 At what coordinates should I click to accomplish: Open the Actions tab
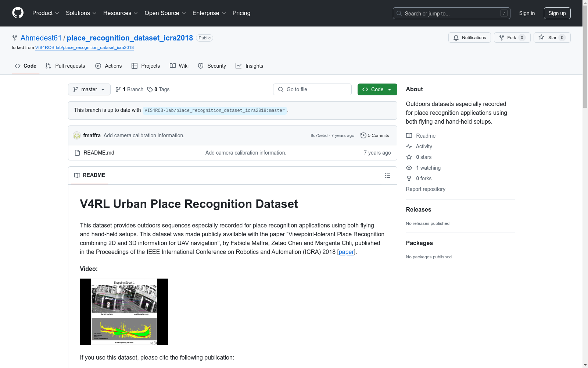tap(108, 66)
